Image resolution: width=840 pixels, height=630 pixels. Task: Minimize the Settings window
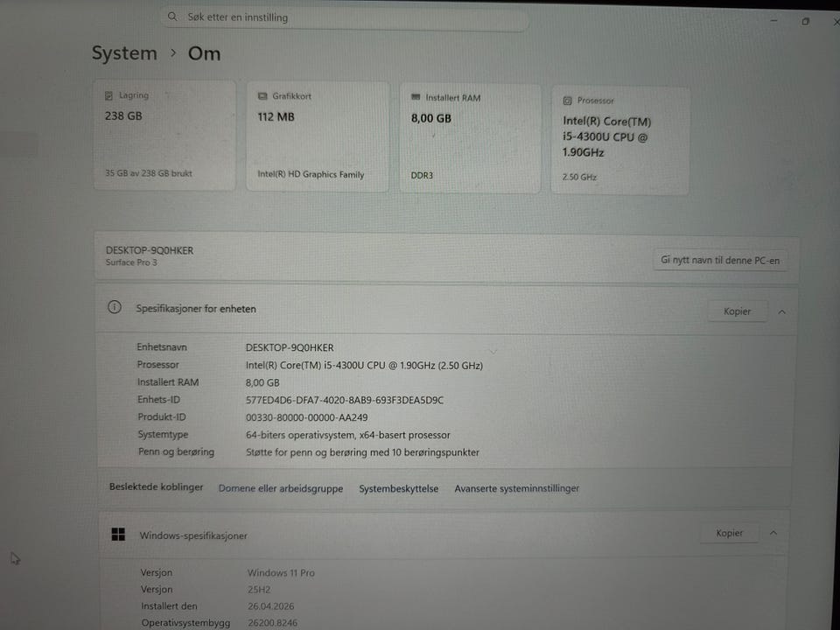tap(773, 20)
